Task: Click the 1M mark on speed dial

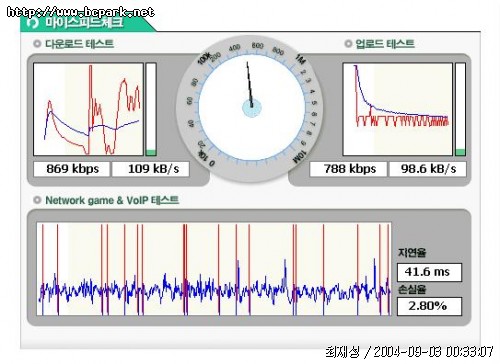Action: (x=300, y=59)
